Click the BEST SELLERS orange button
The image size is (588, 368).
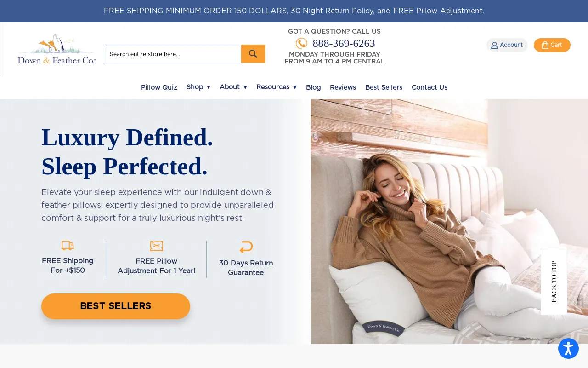click(116, 306)
